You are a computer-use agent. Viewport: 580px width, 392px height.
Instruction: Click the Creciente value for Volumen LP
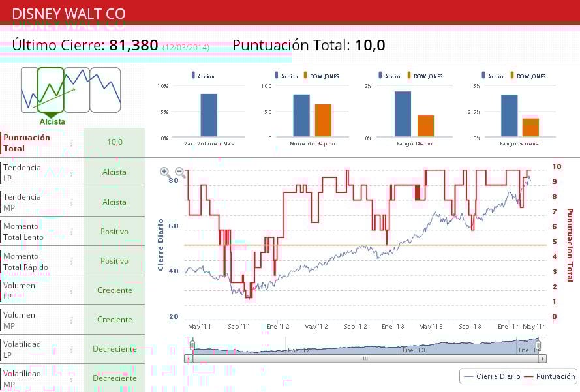click(115, 290)
